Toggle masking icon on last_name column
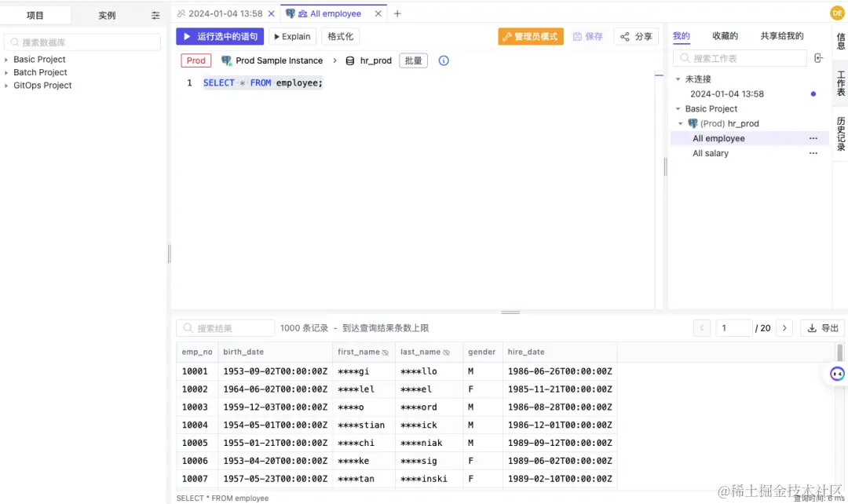The width and height of the screenshot is (848, 504). 446,352
